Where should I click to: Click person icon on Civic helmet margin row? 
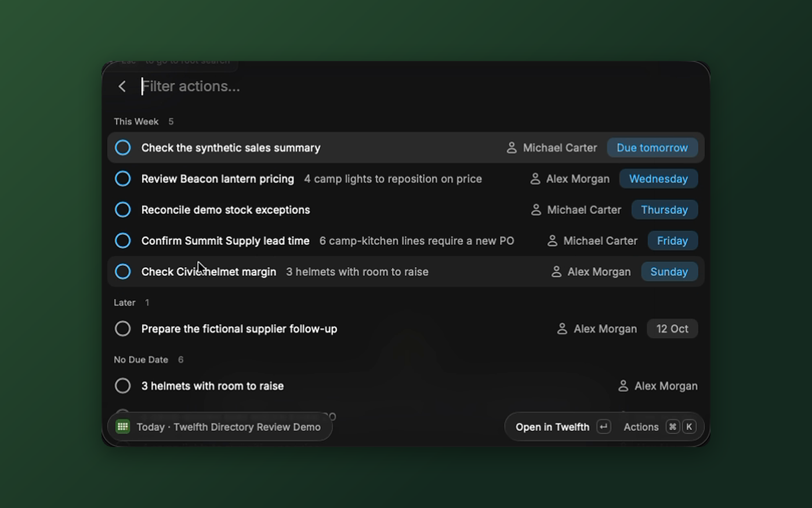click(x=556, y=271)
